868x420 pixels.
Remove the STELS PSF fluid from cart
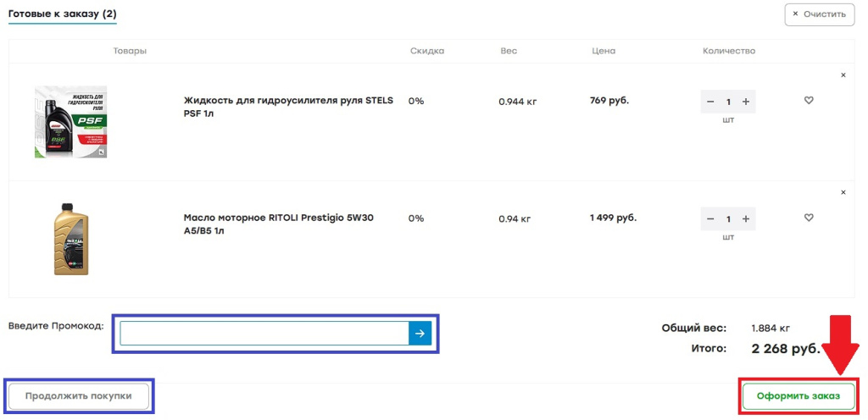pyautogui.click(x=843, y=75)
